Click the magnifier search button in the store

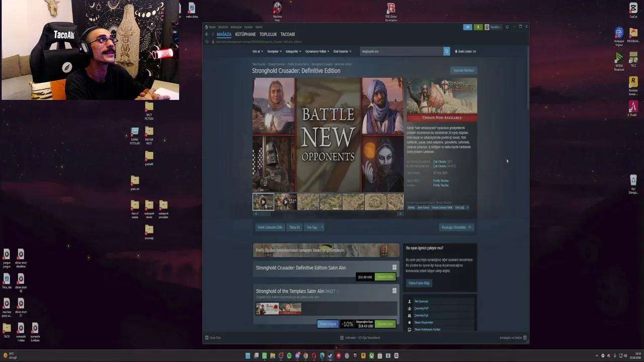(x=446, y=51)
